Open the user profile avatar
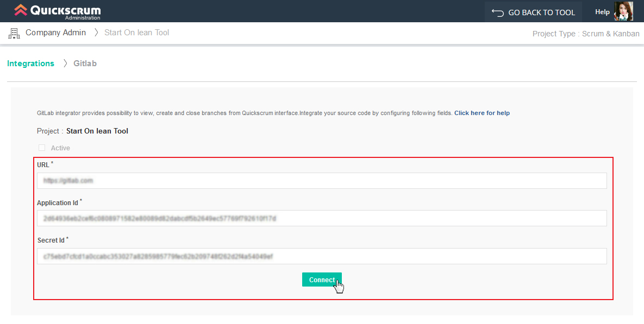Viewport: 644px width, 324px height. click(623, 11)
